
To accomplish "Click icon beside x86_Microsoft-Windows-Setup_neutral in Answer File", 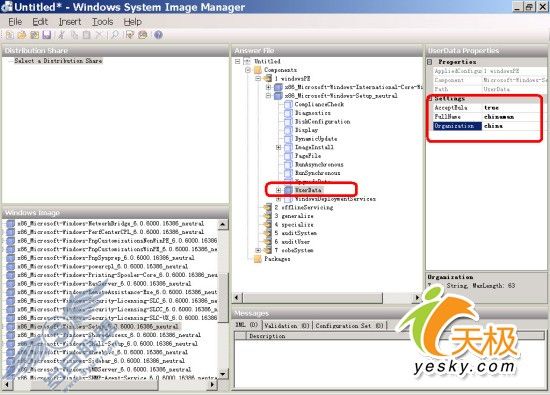I will point(278,95).
